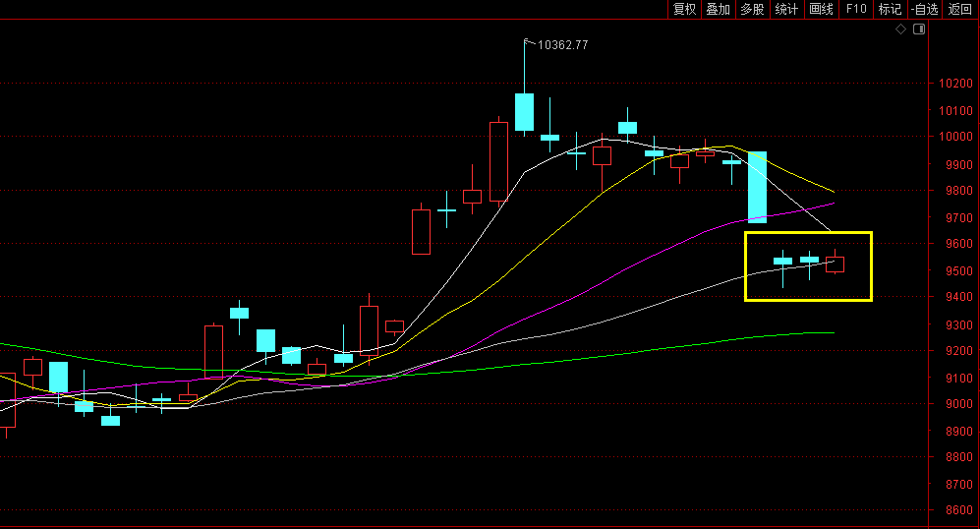Click the 9100 price axis label

coord(958,378)
